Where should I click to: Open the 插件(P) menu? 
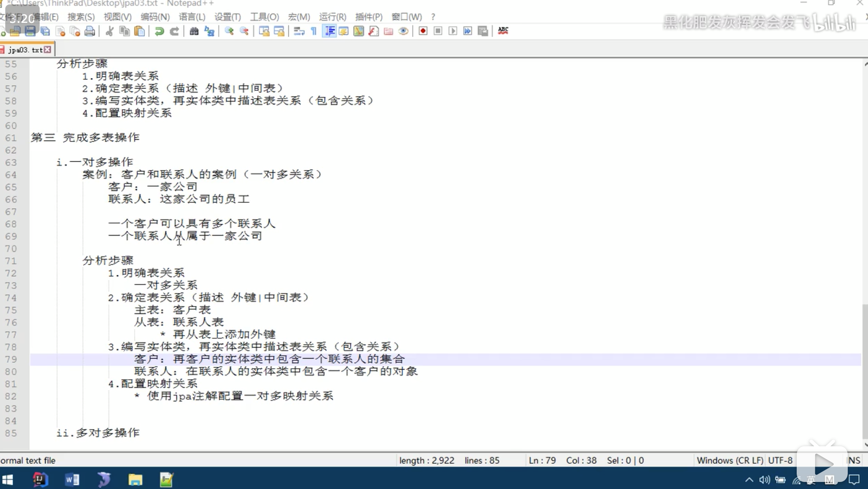tap(368, 17)
